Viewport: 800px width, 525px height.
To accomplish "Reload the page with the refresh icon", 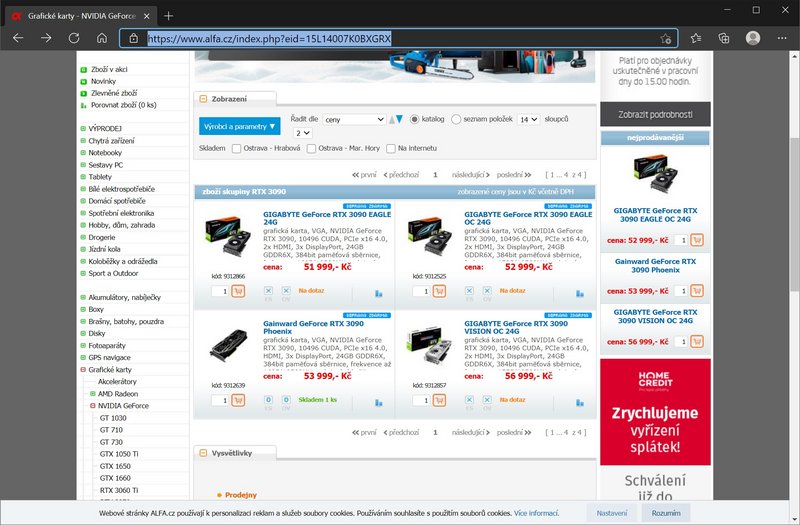I will (74, 38).
